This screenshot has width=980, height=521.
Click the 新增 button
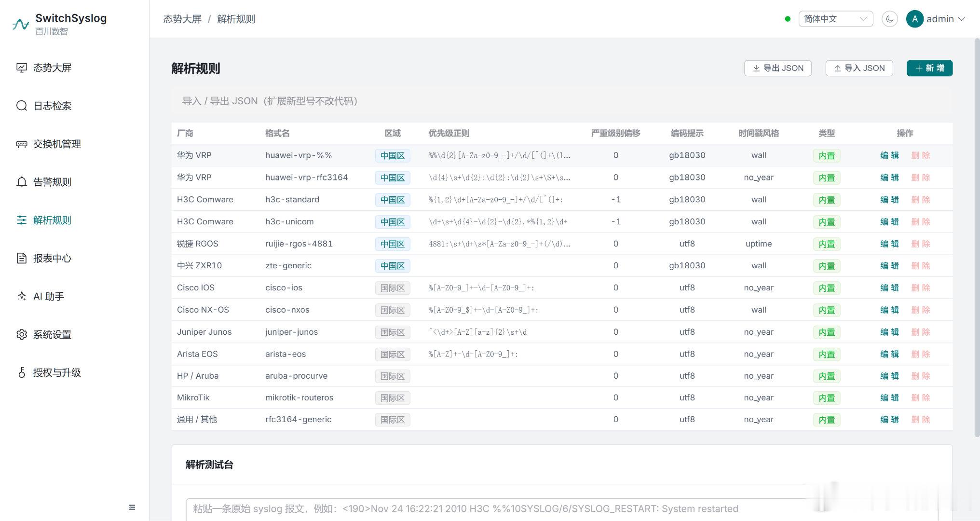pyautogui.click(x=929, y=68)
